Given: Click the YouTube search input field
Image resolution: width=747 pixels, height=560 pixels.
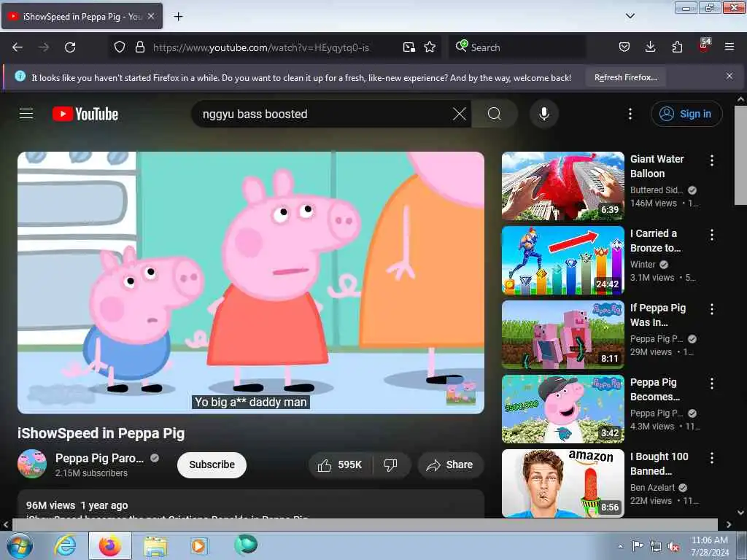Looking at the screenshot, I should [324, 114].
